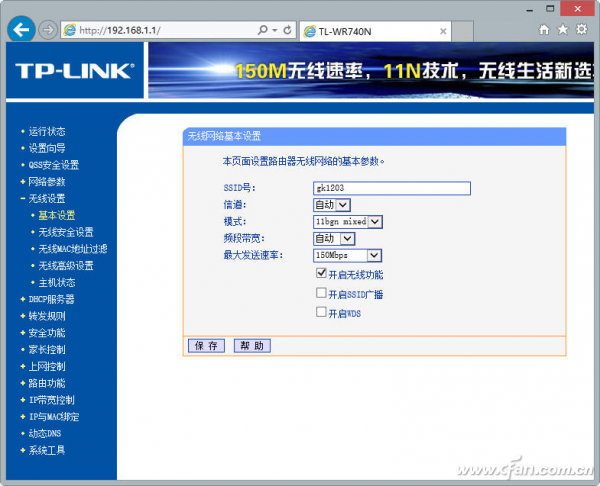Click the browser forward arrow

pos(48,30)
